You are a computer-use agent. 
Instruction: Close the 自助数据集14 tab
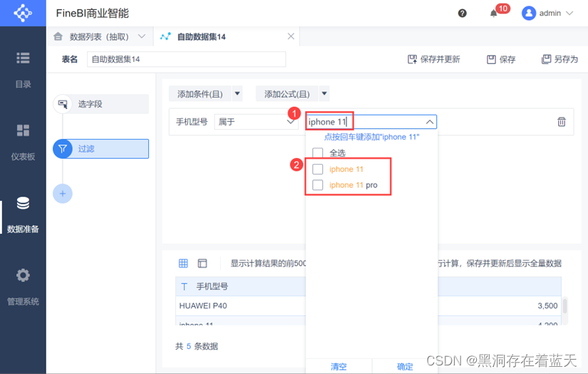(x=291, y=36)
